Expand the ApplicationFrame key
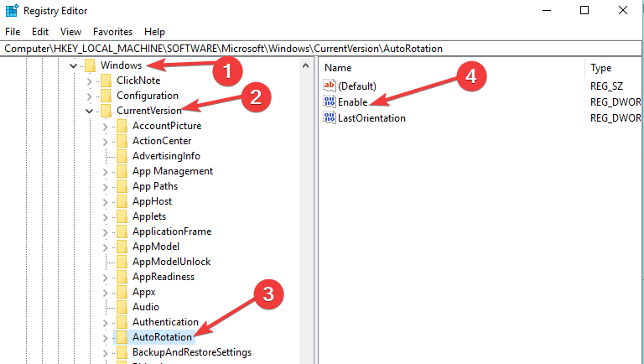Image resolution: width=644 pixels, height=364 pixels. (105, 232)
